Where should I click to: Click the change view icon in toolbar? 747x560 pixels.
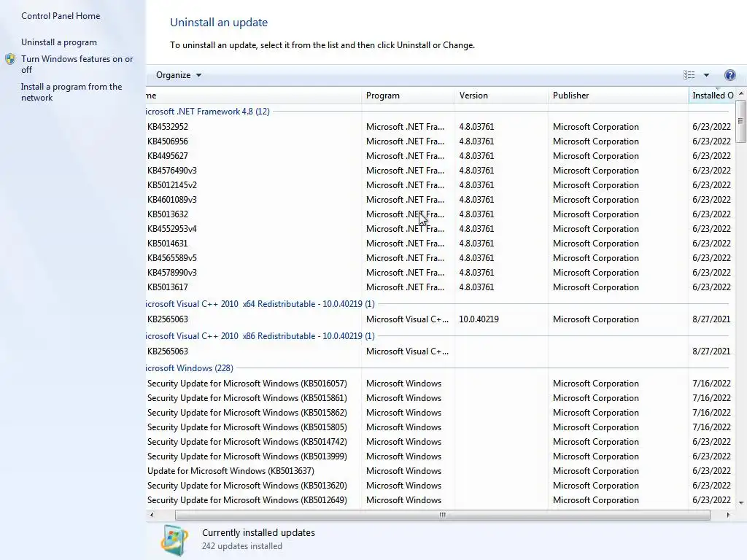689,75
